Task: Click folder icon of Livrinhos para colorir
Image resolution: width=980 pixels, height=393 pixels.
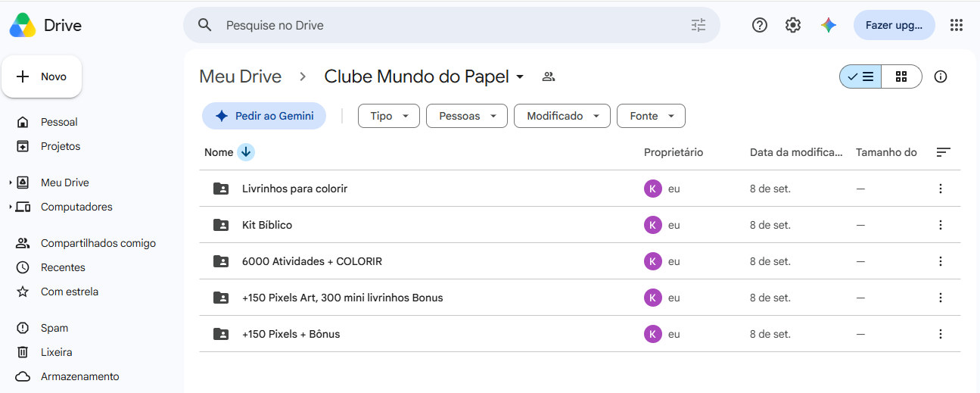Action: tap(221, 189)
